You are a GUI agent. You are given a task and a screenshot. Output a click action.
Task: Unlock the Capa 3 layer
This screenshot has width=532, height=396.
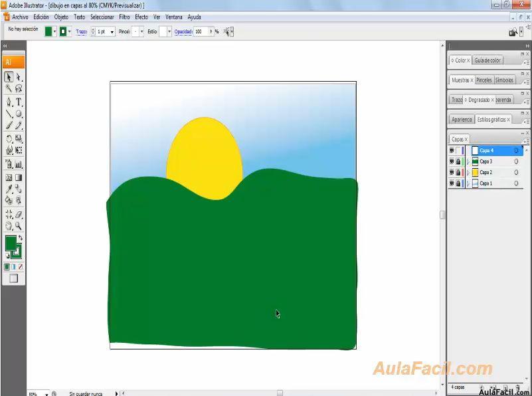point(458,161)
